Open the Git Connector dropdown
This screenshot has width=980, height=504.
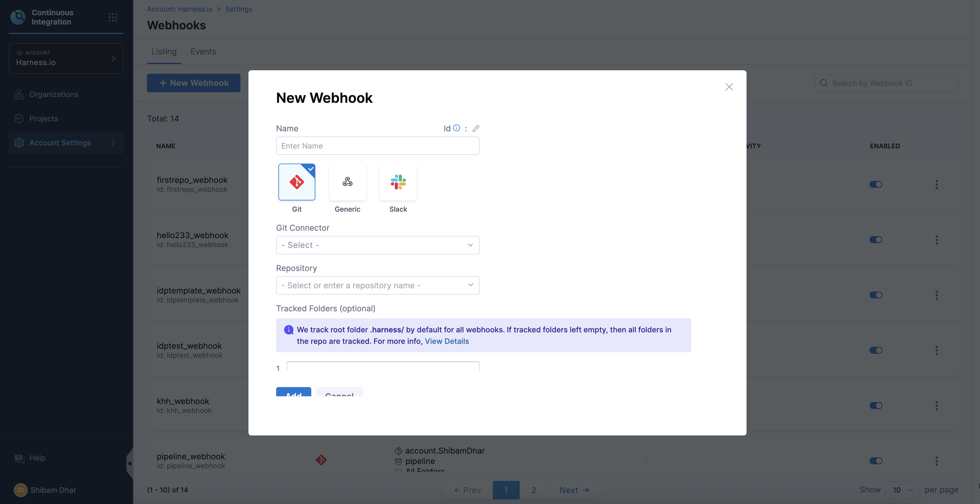tap(377, 245)
